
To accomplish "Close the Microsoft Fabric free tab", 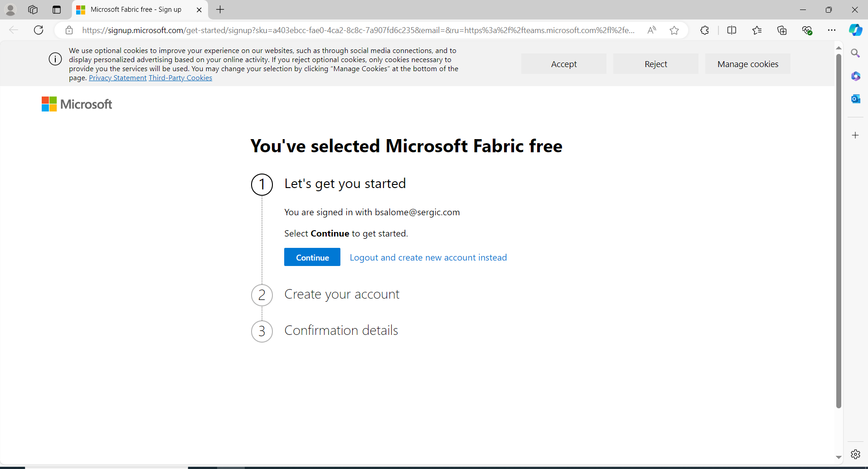I will 199,10.
